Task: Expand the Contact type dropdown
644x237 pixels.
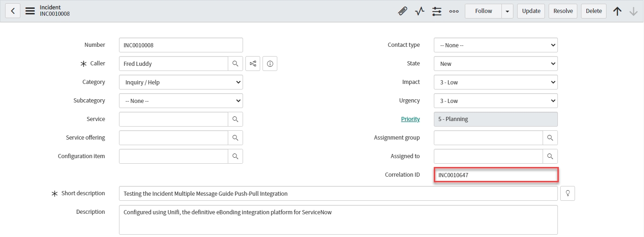Action: coord(495,45)
